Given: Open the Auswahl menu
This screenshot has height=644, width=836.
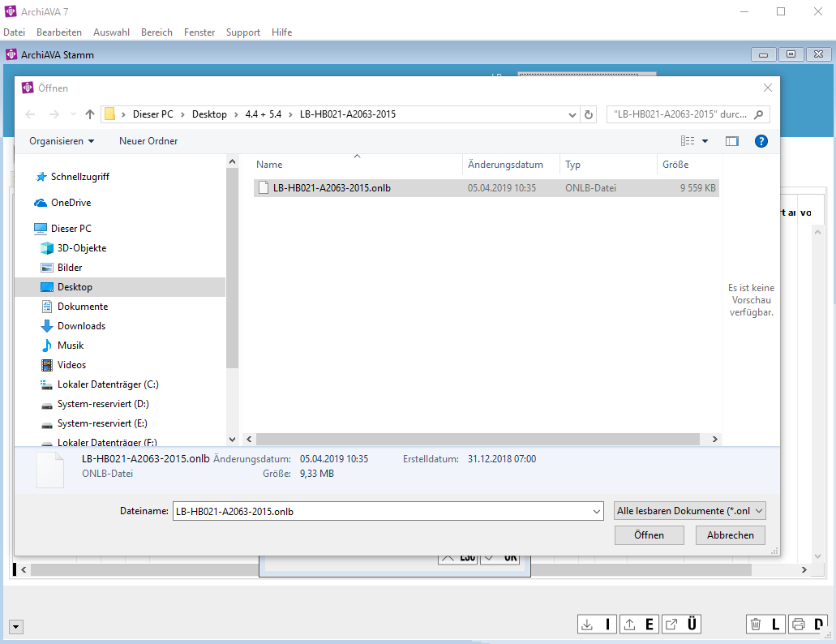Looking at the screenshot, I should [x=111, y=32].
